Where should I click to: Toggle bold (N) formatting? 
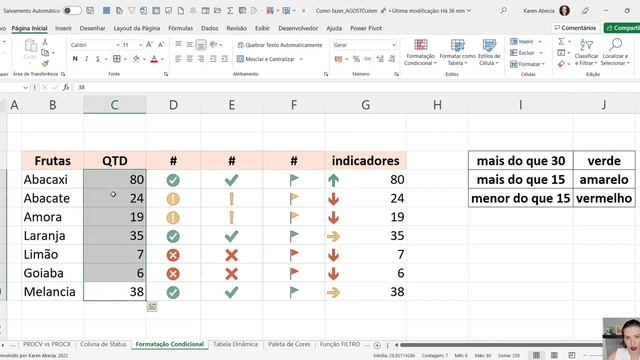(x=75, y=59)
